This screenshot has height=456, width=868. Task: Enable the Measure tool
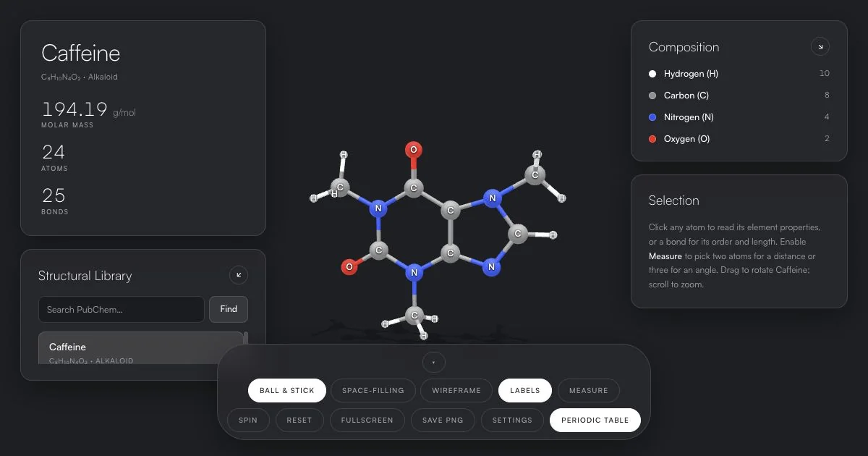pos(589,390)
